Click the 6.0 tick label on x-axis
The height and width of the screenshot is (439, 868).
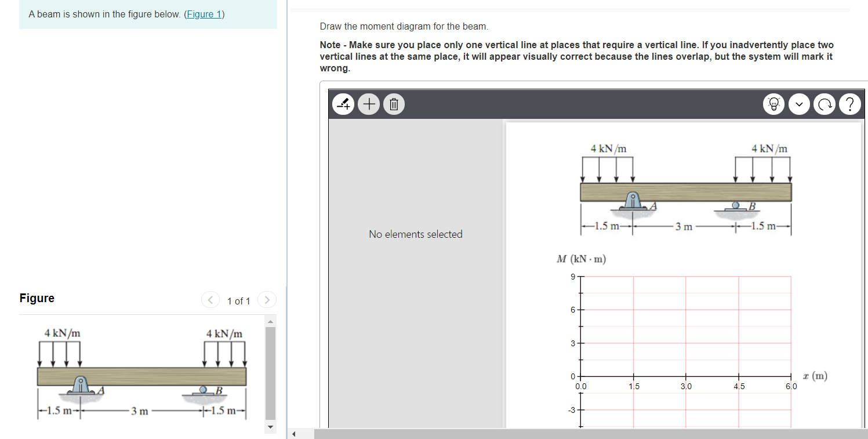click(x=791, y=386)
